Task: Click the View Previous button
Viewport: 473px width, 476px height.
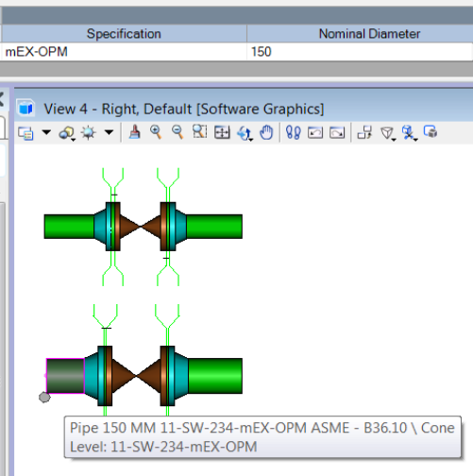Action: coord(315,132)
